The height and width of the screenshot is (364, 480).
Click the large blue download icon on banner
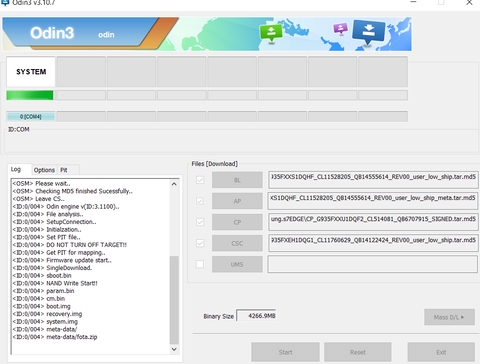tap(369, 32)
